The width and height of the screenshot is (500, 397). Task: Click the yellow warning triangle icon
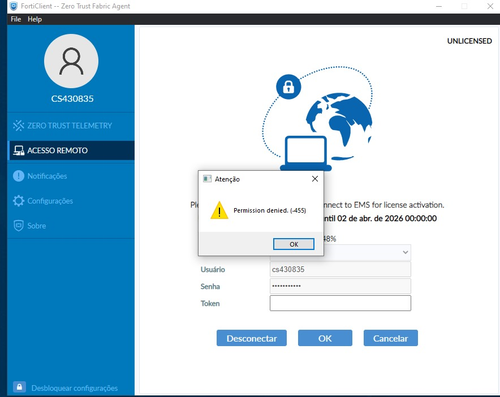point(219,210)
